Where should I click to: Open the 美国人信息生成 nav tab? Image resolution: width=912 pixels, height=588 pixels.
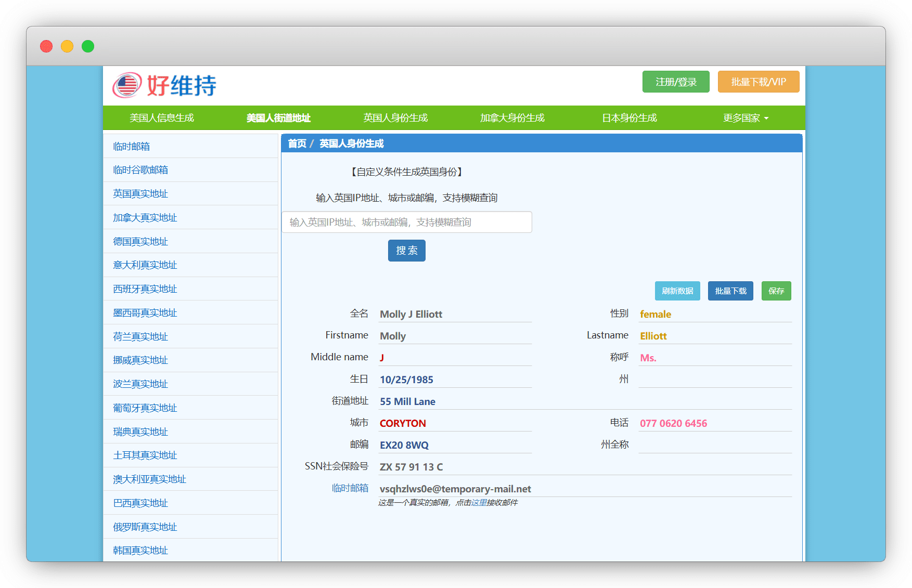pyautogui.click(x=161, y=118)
